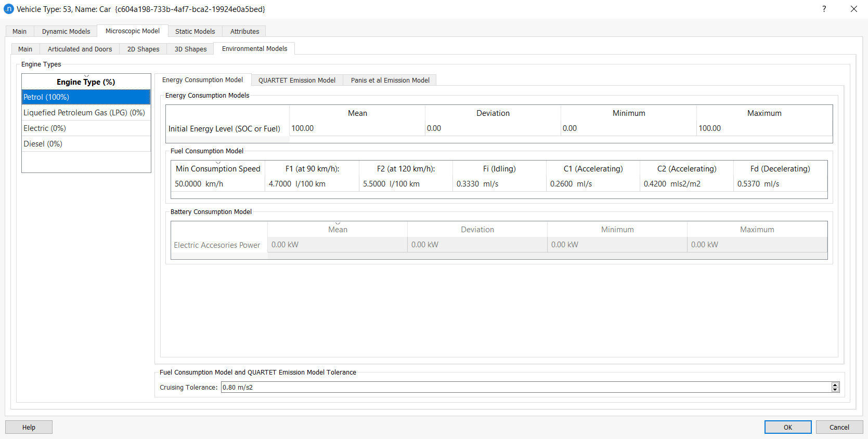This screenshot has width=868, height=439.
Task: Click the Energy Consumption Models Minimum header
Action: [x=629, y=113]
